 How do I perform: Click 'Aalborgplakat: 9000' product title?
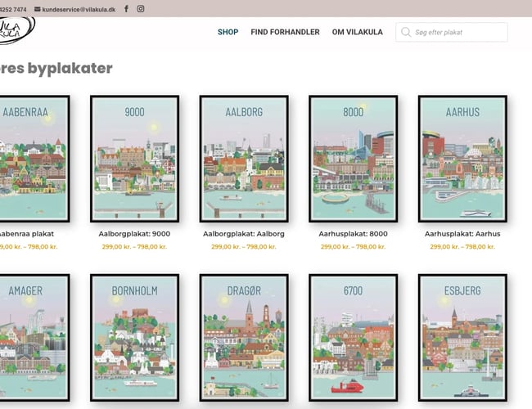134,234
